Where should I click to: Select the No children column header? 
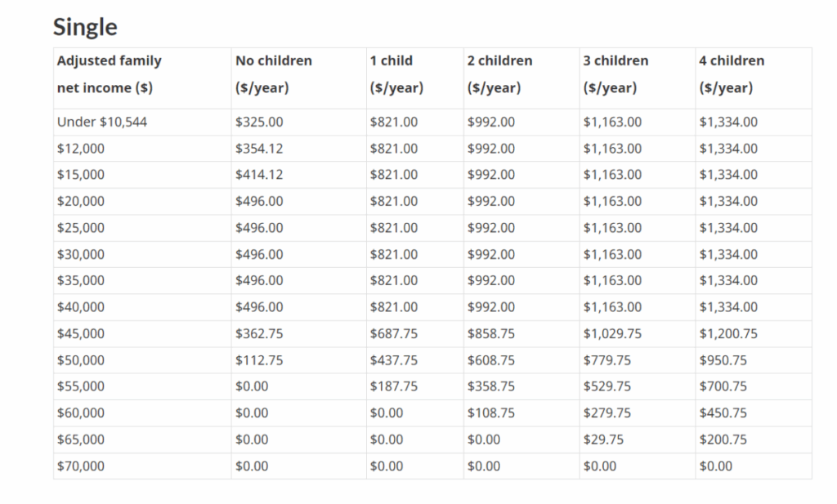(x=273, y=74)
